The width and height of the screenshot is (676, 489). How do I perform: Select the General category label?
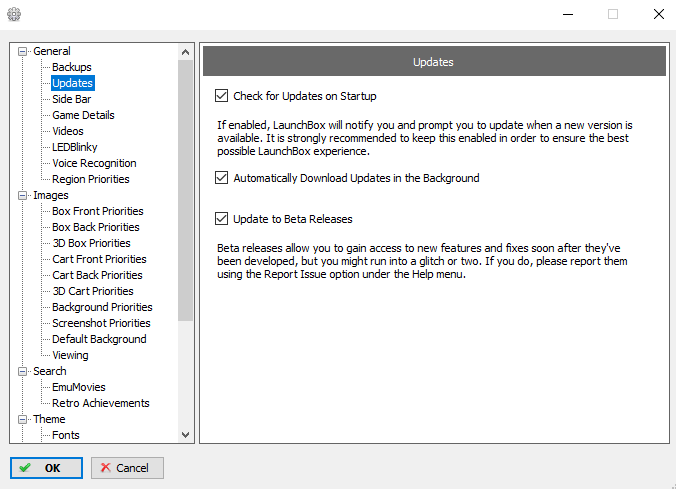pyautogui.click(x=52, y=51)
